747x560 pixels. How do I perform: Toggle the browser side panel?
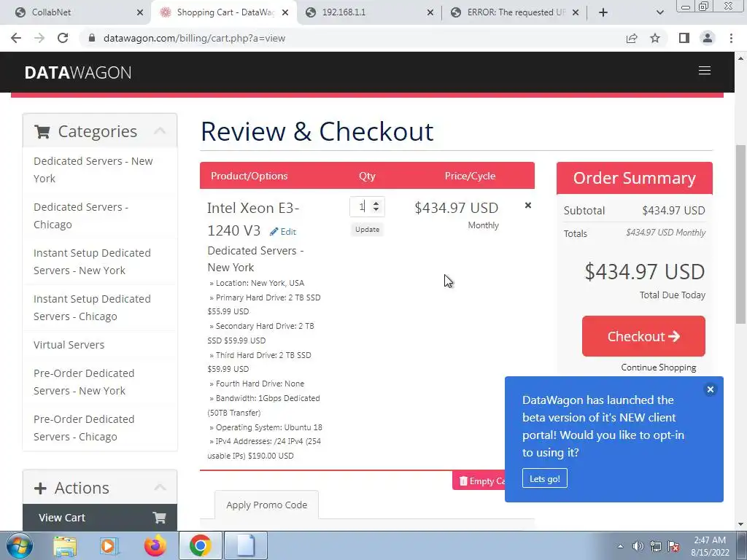tap(684, 38)
